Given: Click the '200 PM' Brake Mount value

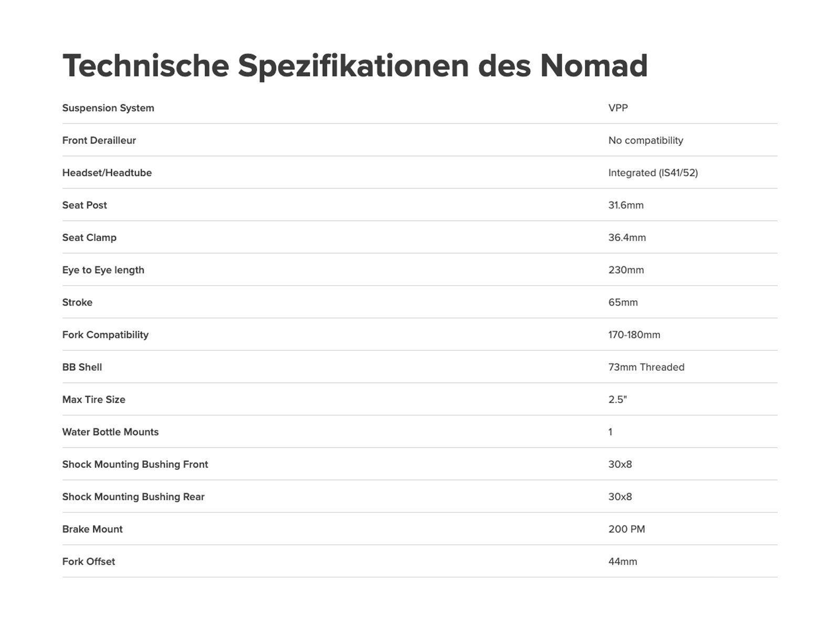Looking at the screenshot, I should [626, 529].
